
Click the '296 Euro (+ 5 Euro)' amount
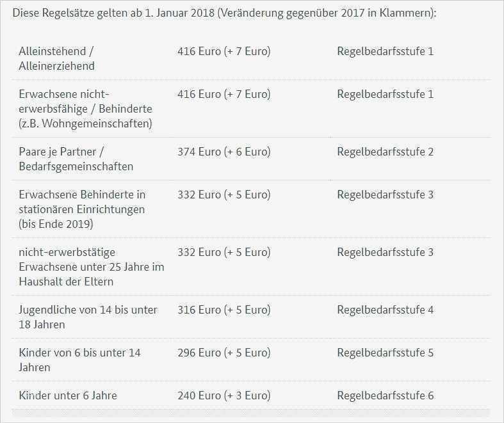(224, 353)
